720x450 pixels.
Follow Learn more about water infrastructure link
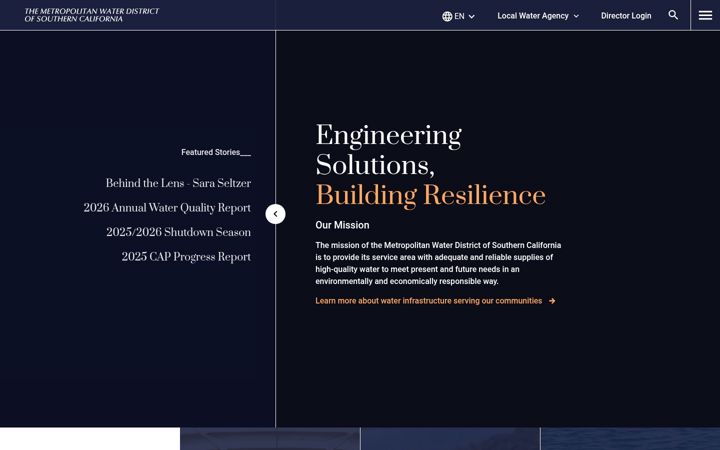[428, 301]
